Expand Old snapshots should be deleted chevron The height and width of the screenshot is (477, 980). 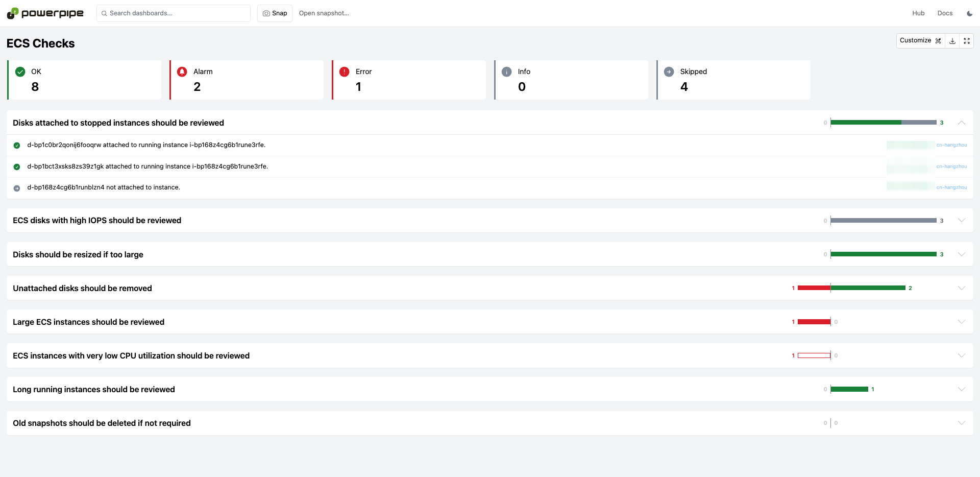(x=962, y=423)
